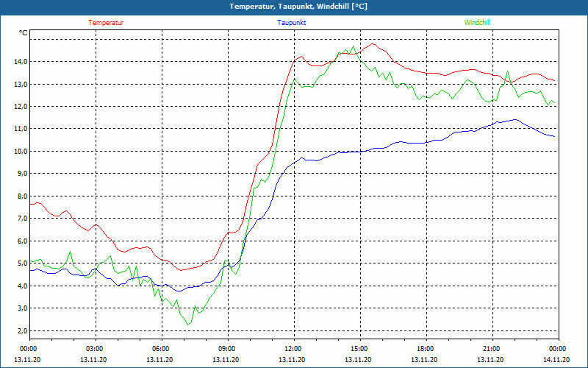The image size is (588, 368).
Task: Click the blue Taupunkt legend label
Action: (x=291, y=23)
